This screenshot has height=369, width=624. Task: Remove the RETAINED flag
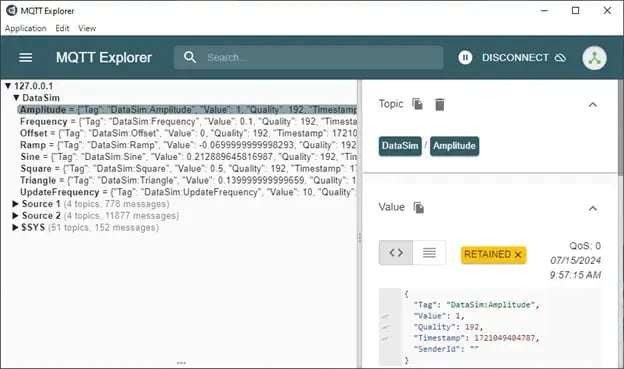518,254
